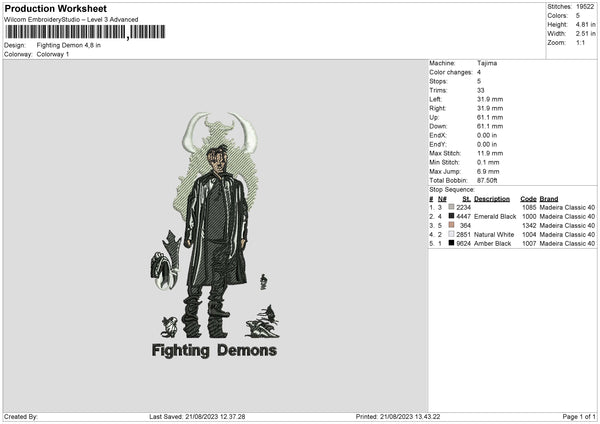Click the 'St.' column header
The image size is (600, 424).
[x=466, y=199]
